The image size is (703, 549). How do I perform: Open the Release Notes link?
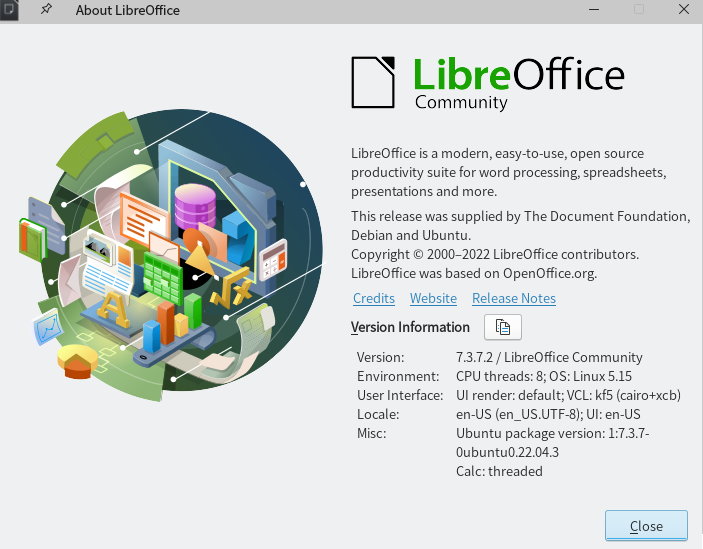(514, 298)
